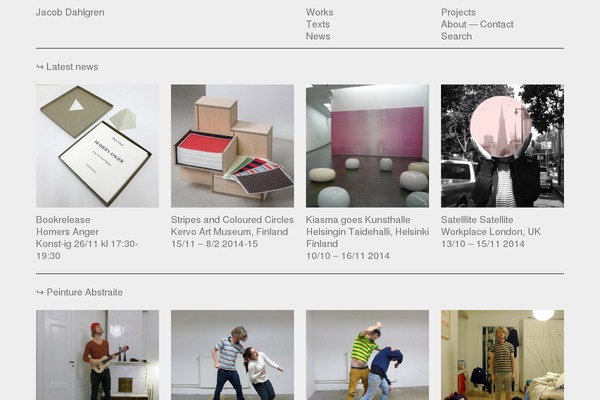Click the 13/10 – 15/11 2014 date text
600x400 pixels.
click(x=483, y=244)
